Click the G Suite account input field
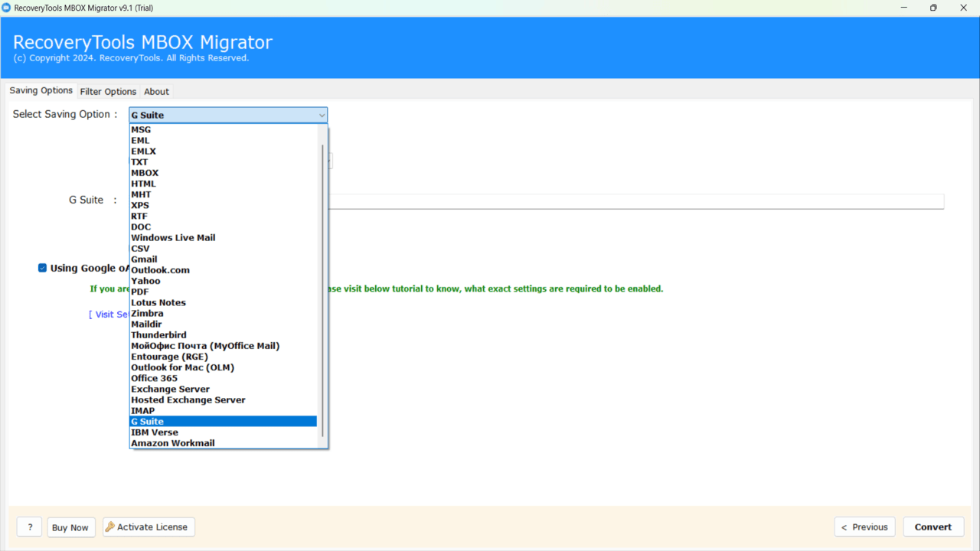980x551 pixels. 636,201
